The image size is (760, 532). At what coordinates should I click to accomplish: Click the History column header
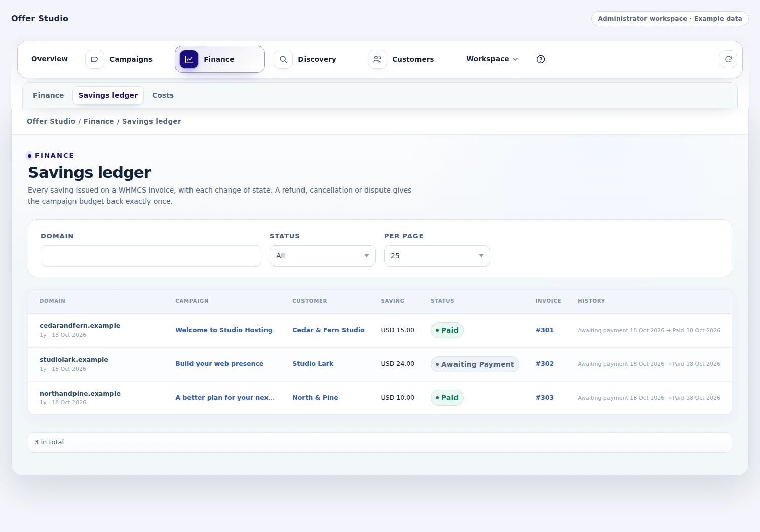(x=591, y=301)
